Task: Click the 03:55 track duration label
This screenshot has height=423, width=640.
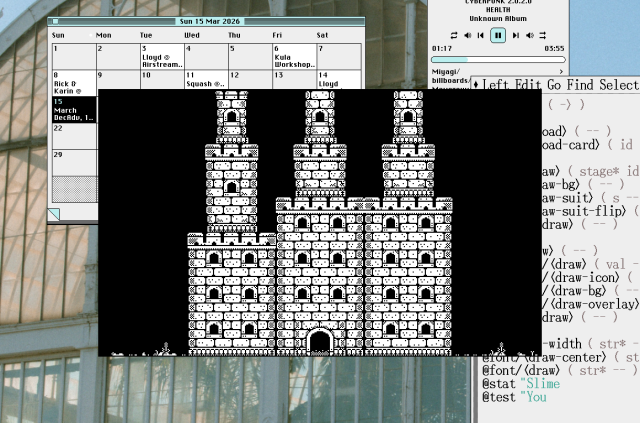Action: coord(554,49)
